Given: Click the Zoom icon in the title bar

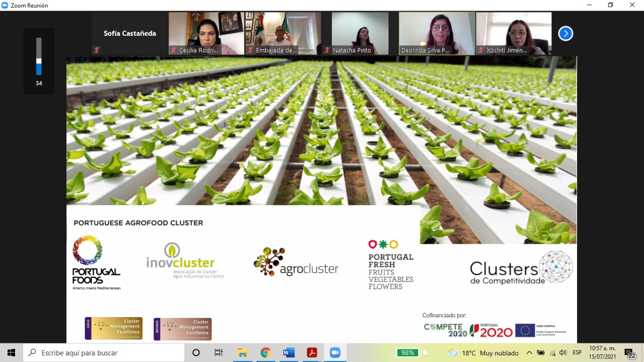Looking at the screenshot, I should coord(5,5).
